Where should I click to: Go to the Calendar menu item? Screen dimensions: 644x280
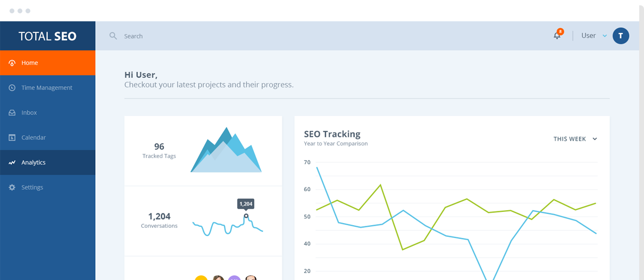point(34,137)
